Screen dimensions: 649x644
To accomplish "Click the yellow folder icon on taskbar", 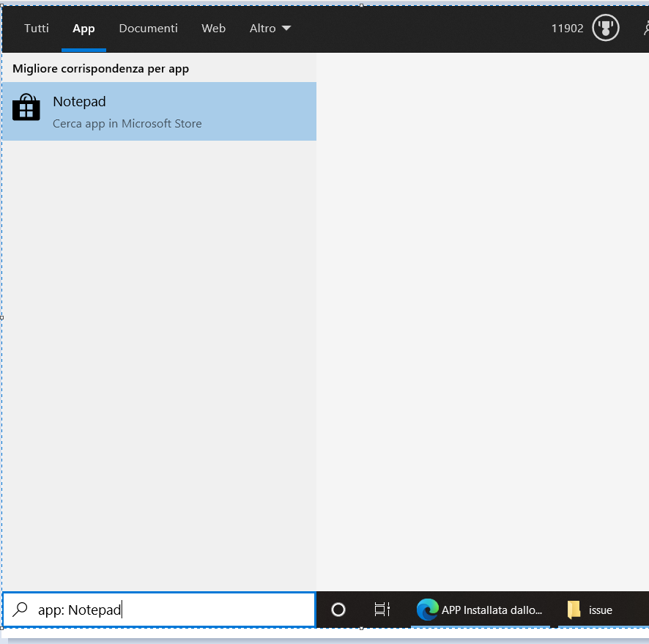I will pyautogui.click(x=574, y=610).
